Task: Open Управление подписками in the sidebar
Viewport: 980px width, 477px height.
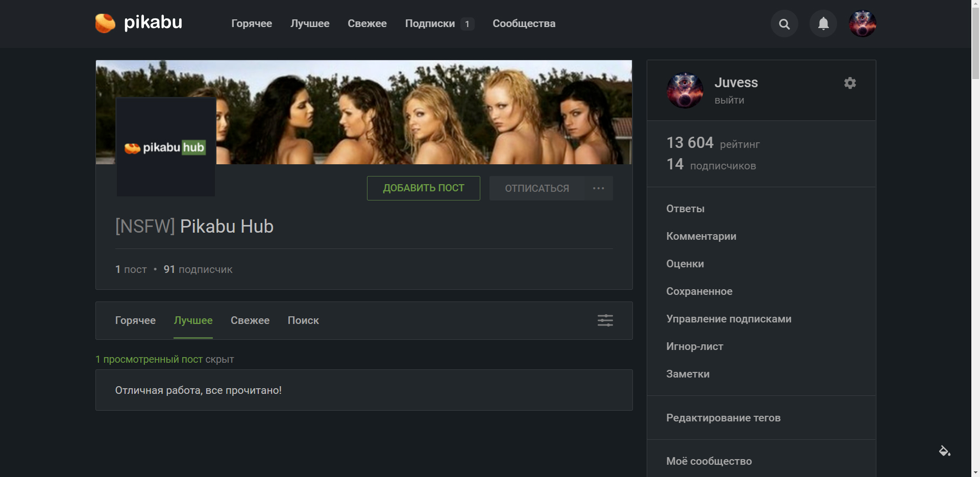Action: pos(728,319)
